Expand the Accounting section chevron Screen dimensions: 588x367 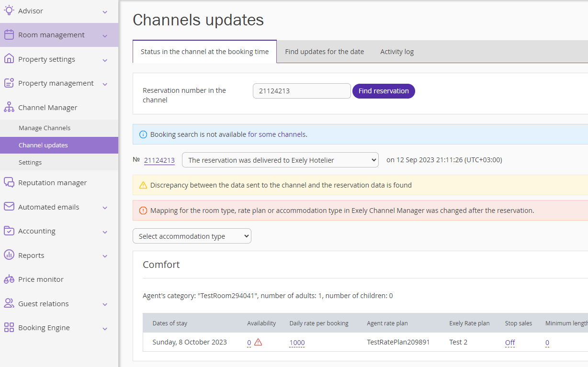pos(105,232)
